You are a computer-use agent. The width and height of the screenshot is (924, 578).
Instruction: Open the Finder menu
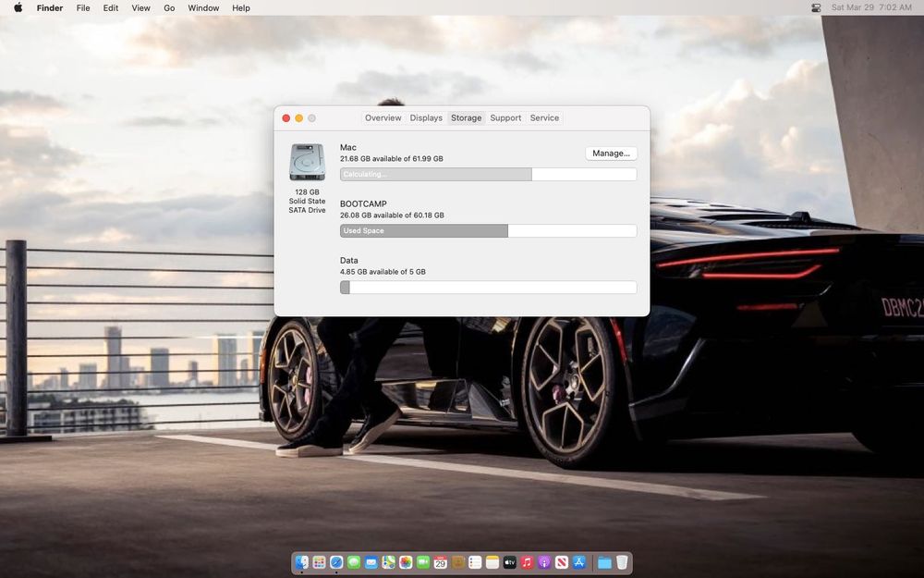coord(50,7)
